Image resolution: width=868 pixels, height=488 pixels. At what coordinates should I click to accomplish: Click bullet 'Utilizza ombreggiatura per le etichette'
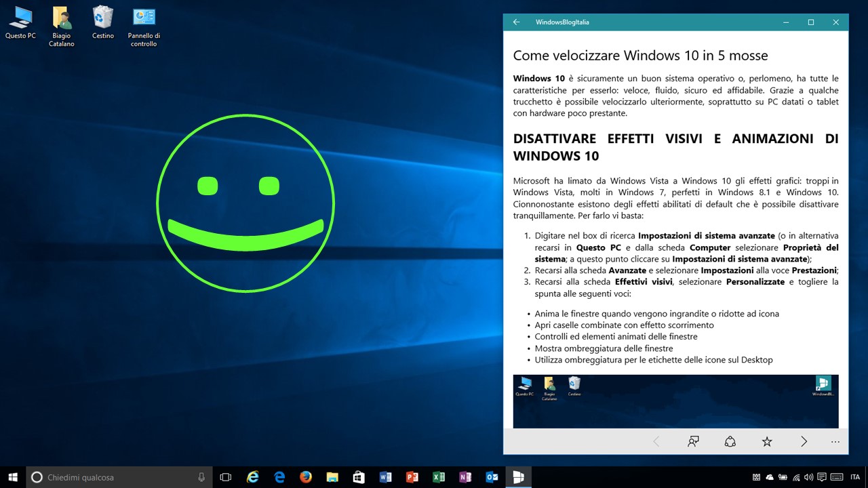click(x=654, y=360)
